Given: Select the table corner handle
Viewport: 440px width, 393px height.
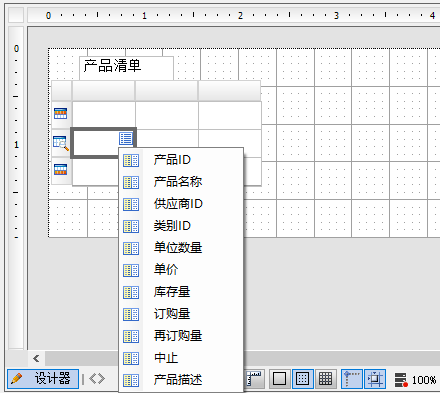Looking at the screenshot, I should [x=62, y=90].
